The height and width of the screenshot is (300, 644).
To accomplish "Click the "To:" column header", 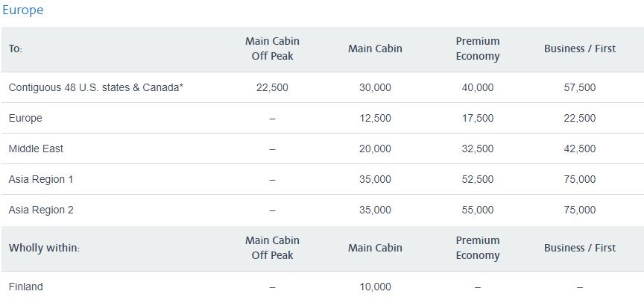I will (16, 49).
